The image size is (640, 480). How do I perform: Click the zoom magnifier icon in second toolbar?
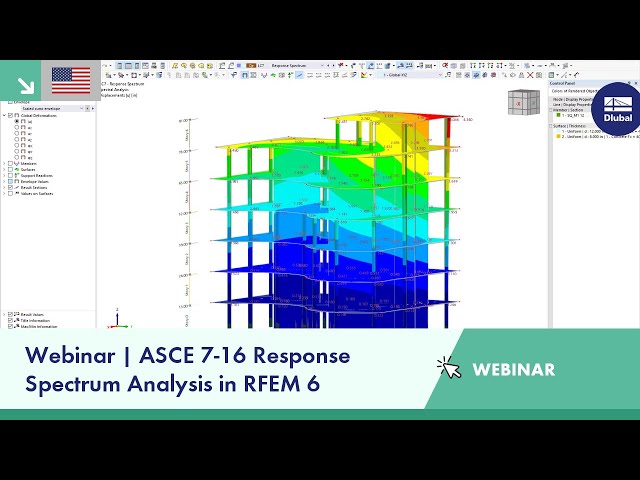[204, 75]
